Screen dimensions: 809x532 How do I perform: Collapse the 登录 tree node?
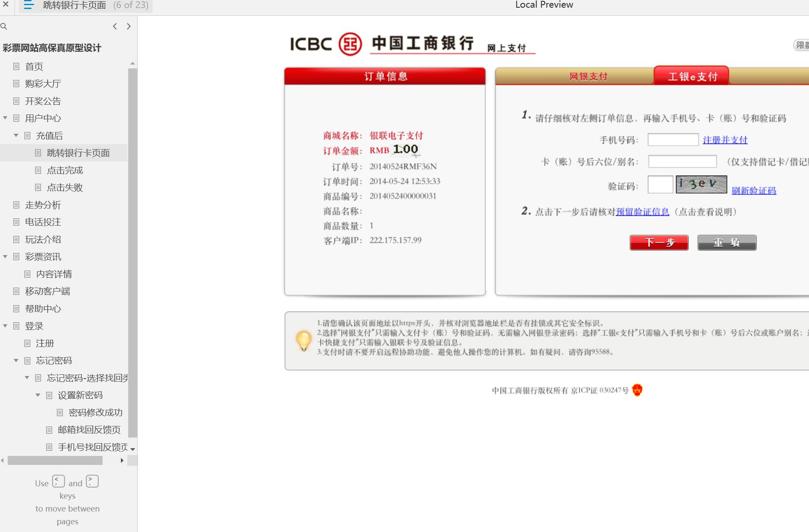point(5,326)
